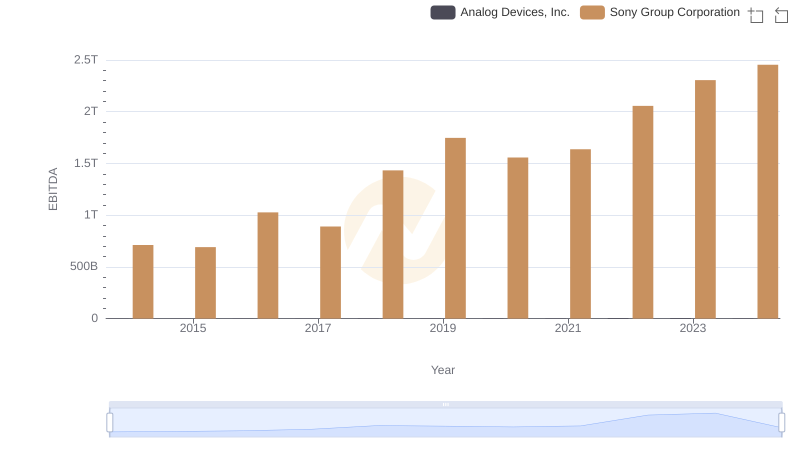Click the 0 y-axis label

point(94,318)
